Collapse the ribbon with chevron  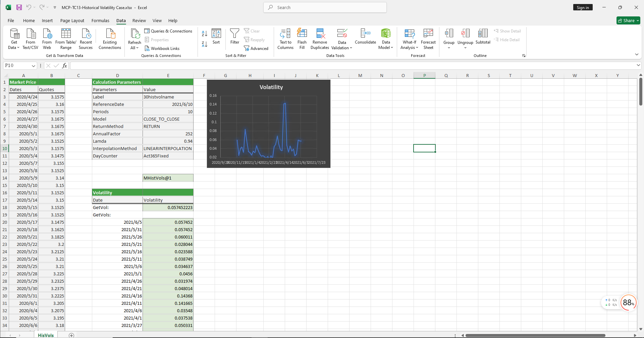[637, 55]
